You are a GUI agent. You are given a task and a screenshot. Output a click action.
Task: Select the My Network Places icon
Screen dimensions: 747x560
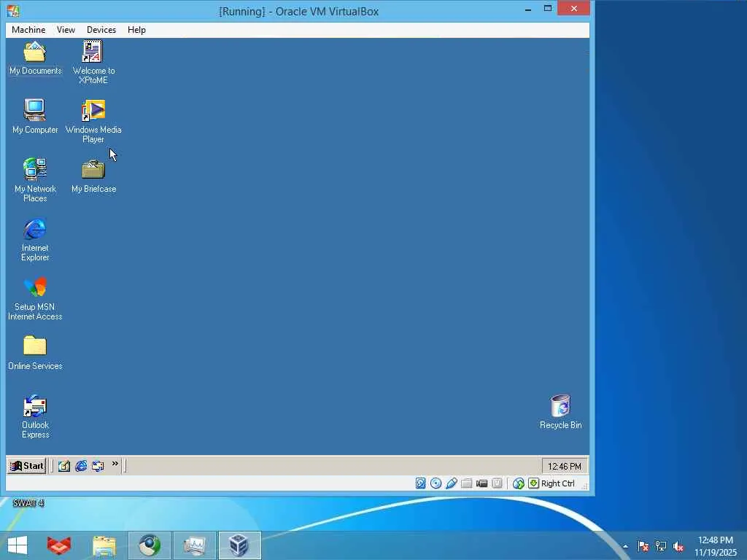[x=35, y=180]
